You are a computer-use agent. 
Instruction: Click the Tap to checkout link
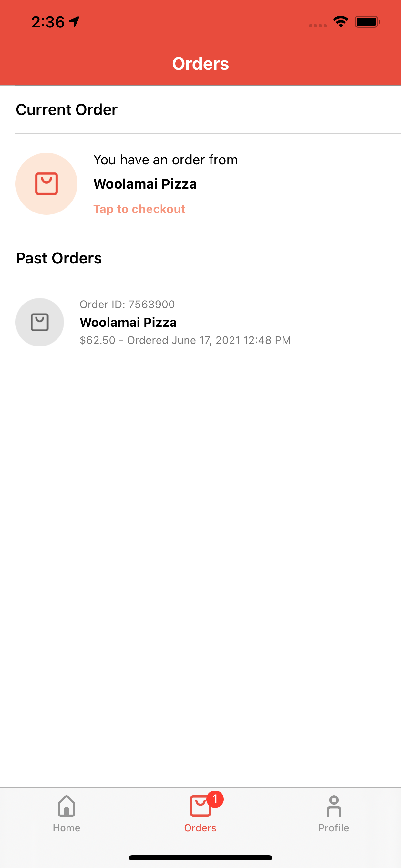tap(139, 209)
